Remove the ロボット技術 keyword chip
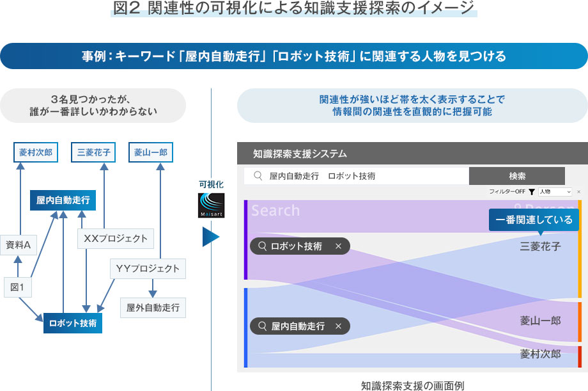The width and height of the screenshot is (588, 391). (x=338, y=246)
